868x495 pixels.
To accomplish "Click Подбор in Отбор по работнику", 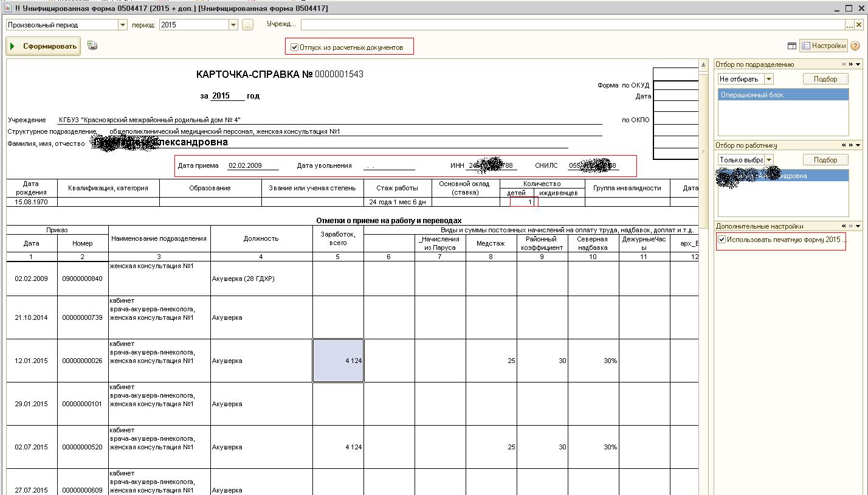I will coord(825,160).
